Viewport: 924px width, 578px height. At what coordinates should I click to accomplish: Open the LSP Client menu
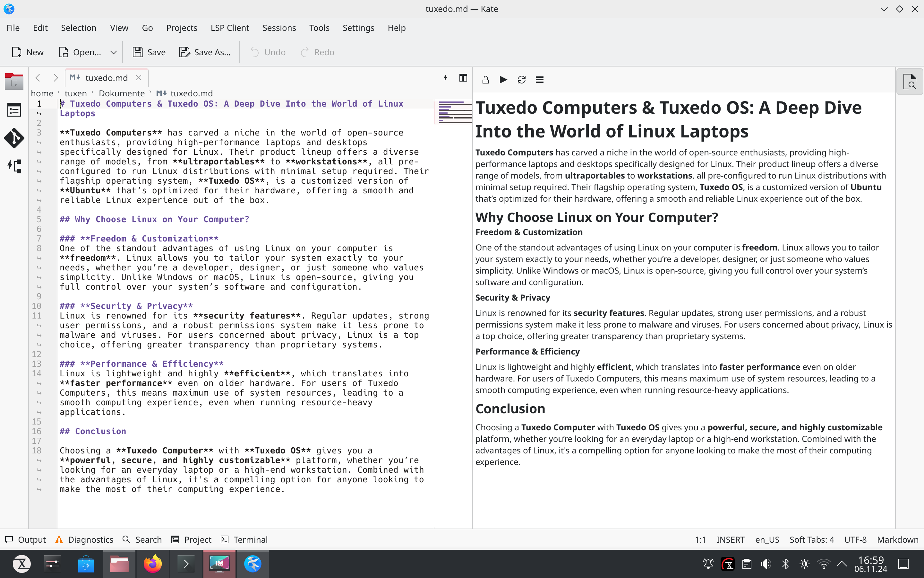click(230, 28)
